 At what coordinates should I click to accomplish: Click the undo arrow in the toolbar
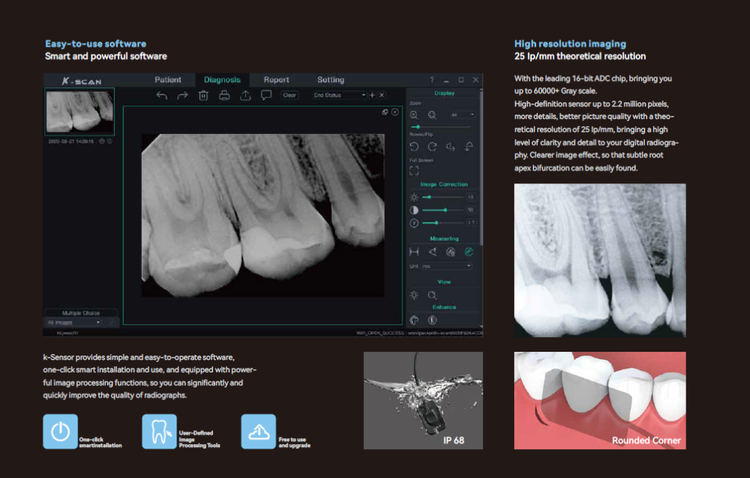tap(162, 95)
